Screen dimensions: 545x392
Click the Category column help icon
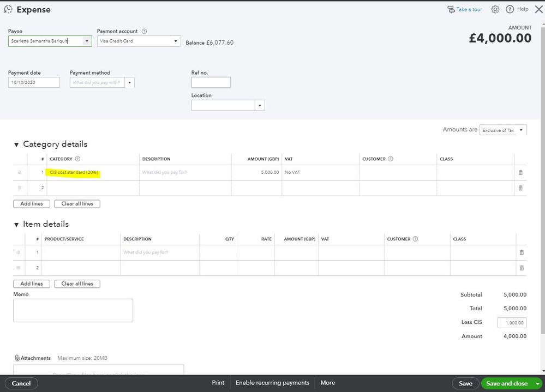[77, 159]
